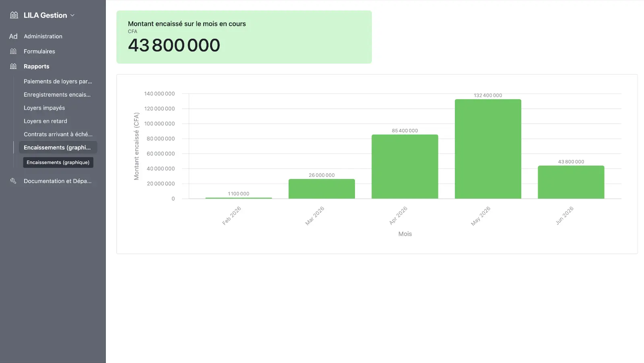Screen dimensions: 644x363
Task: Open Paiements de loyers par... report
Action: pos(58,81)
